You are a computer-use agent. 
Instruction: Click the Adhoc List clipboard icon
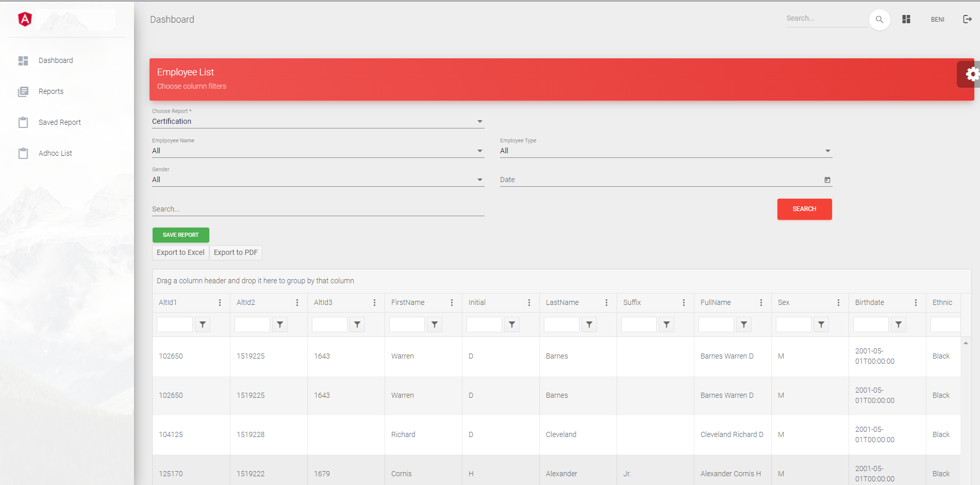(23, 153)
